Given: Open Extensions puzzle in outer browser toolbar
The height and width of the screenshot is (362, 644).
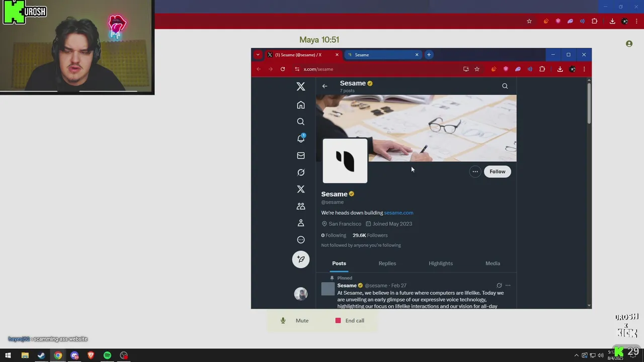Looking at the screenshot, I should coord(594,21).
